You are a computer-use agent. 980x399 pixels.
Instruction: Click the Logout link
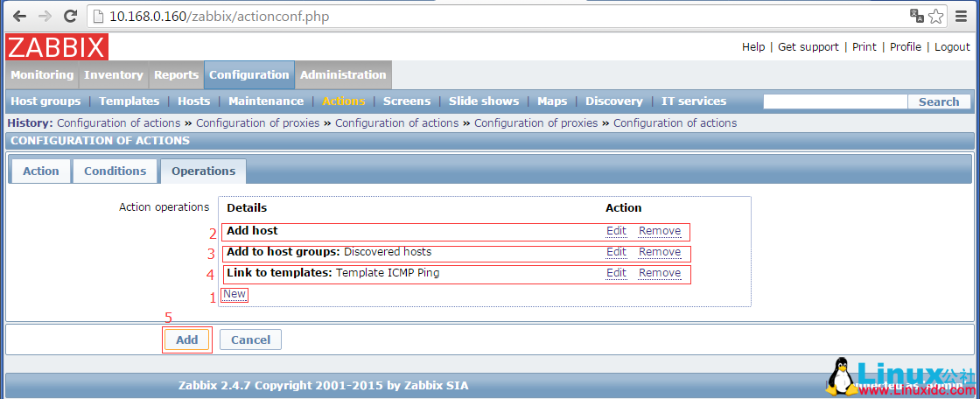point(953,47)
